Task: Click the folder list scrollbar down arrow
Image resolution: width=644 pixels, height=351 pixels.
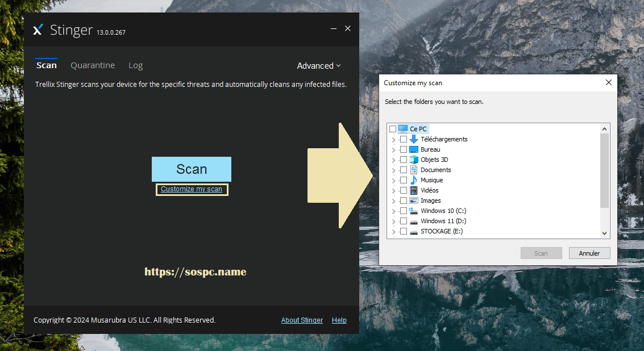Action: pyautogui.click(x=604, y=233)
